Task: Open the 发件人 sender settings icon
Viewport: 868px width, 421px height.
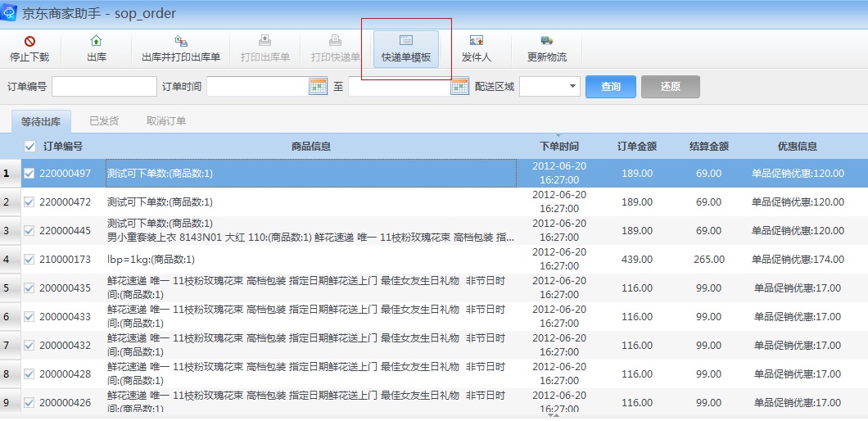Action: pos(476,41)
